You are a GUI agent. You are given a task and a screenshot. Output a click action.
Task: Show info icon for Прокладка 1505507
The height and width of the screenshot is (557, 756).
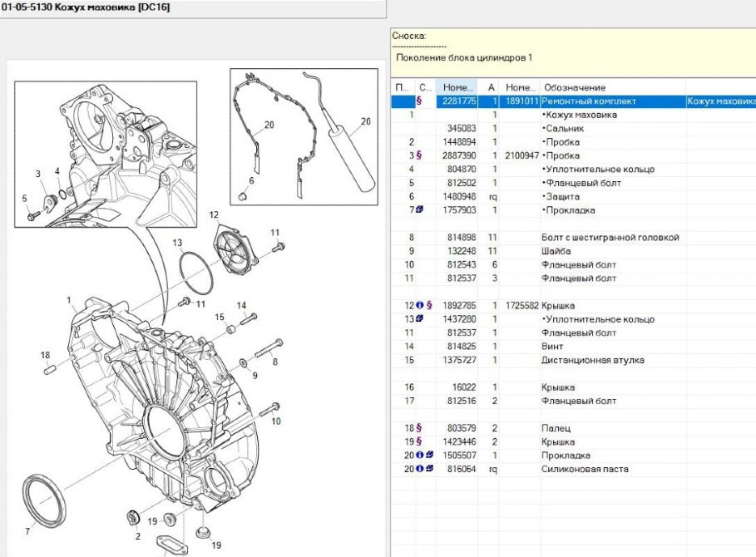click(x=420, y=456)
